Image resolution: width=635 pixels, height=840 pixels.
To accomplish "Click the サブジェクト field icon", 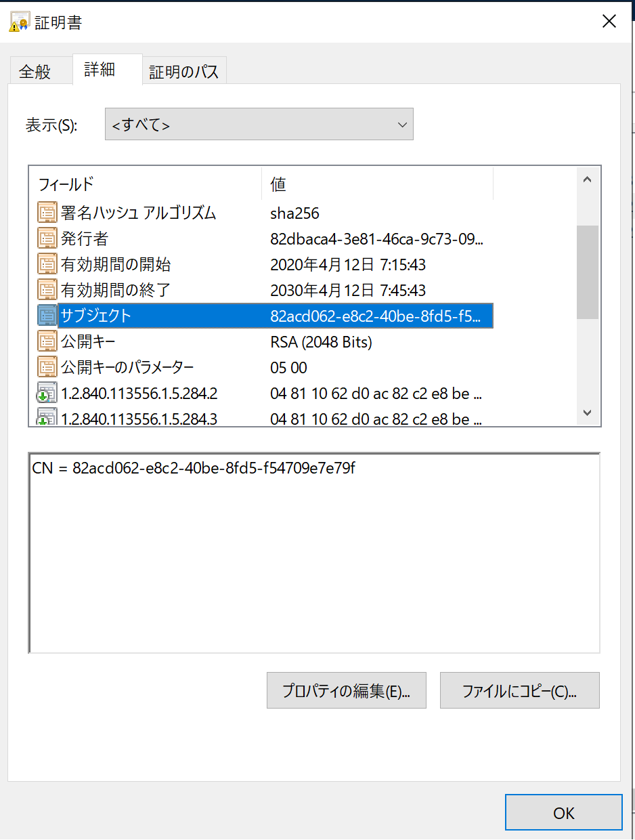I will click(x=47, y=316).
